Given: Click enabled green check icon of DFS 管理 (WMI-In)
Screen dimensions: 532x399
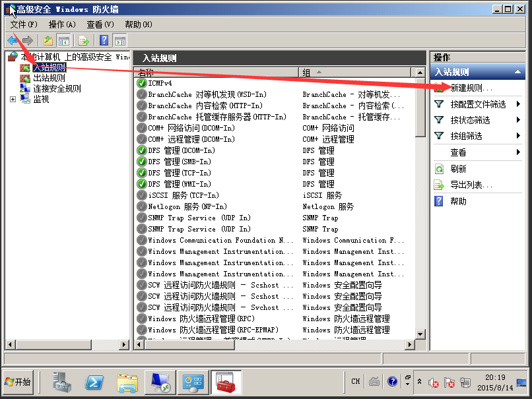Looking at the screenshot, I should [141, 184].
